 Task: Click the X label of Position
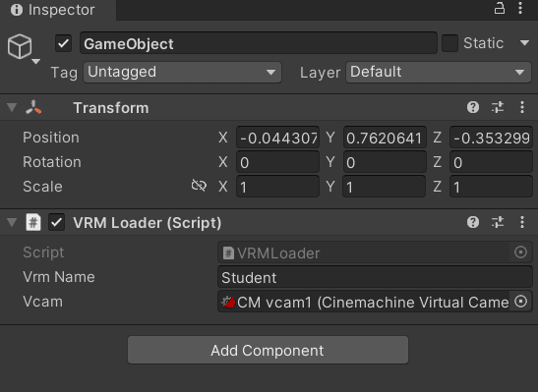[223, 138]
